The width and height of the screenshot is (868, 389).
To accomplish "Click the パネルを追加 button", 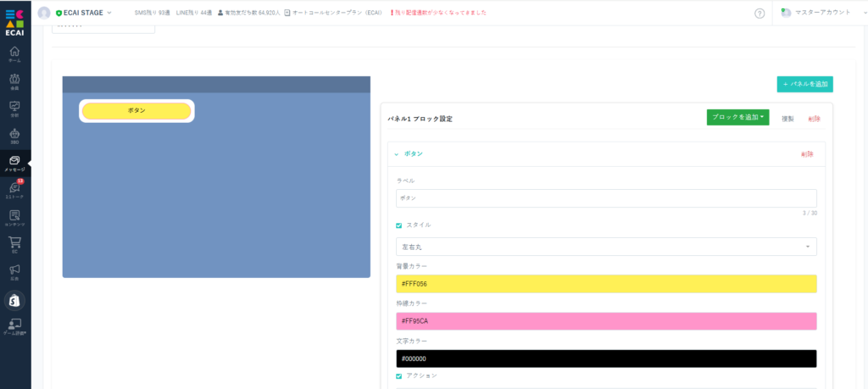I will click(x=804, y=84).
